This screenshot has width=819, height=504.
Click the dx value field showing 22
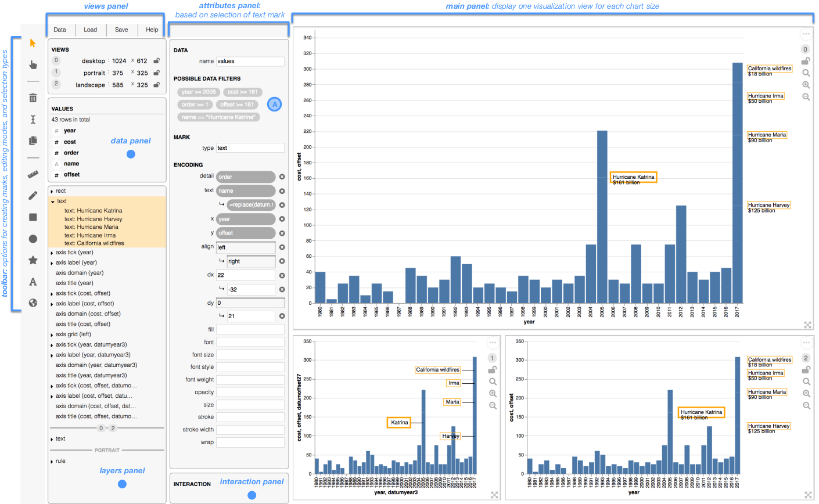[x=246, y=275]
